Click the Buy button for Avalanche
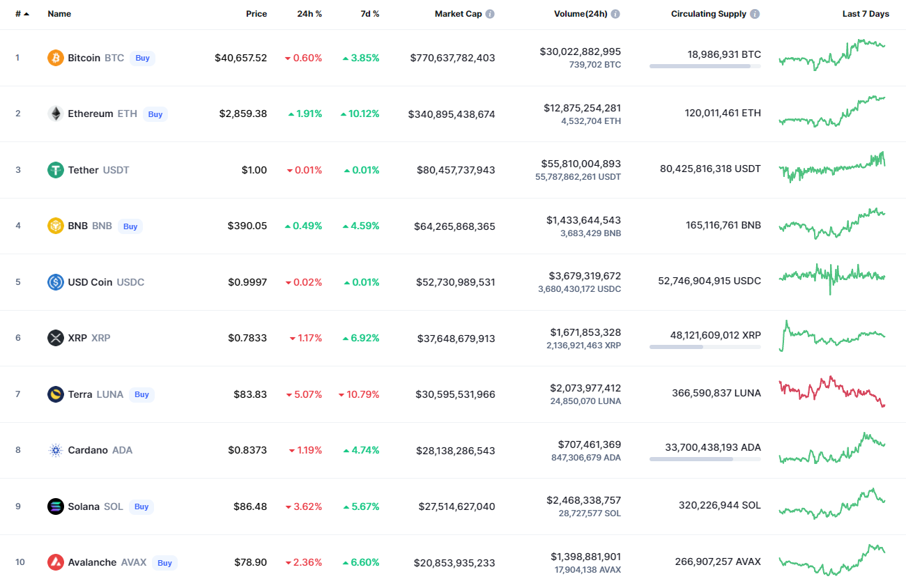 [164, 563]
